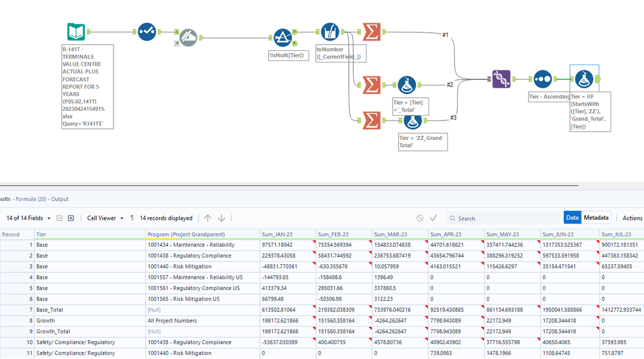Click the select all fields checkbox icon
The height and width of the screenshot is (359, 644).
[x=59, y=218]
